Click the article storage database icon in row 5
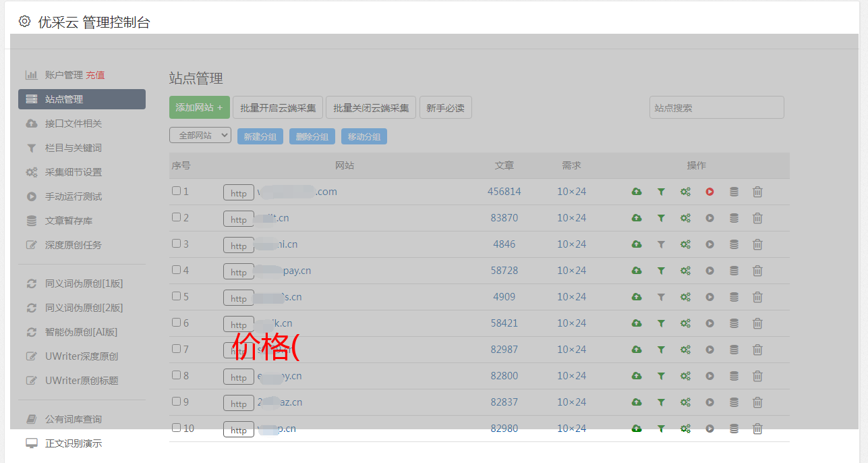Image resolution: width=868 pixels, height=463 pixels. [734, 297]
